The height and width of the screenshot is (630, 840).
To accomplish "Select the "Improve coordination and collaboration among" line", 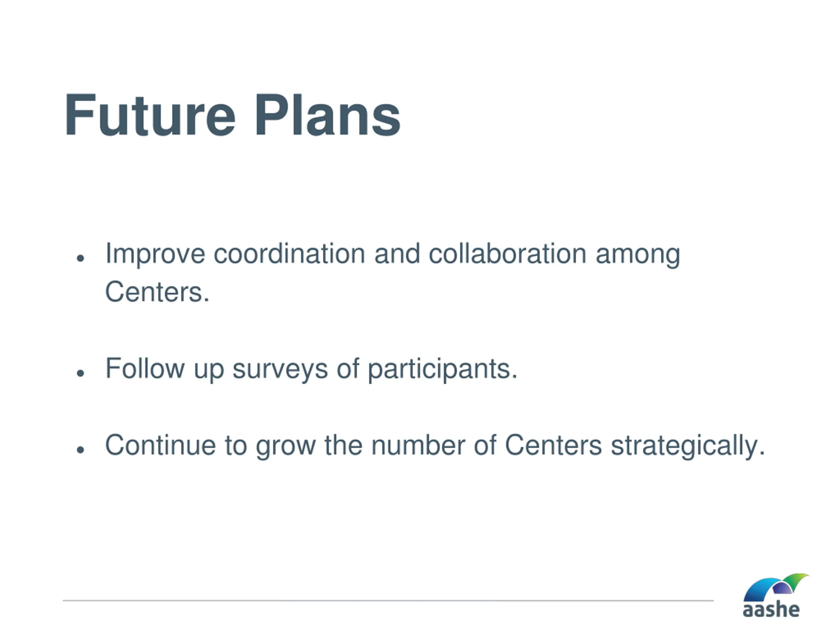I will (392, 254).
